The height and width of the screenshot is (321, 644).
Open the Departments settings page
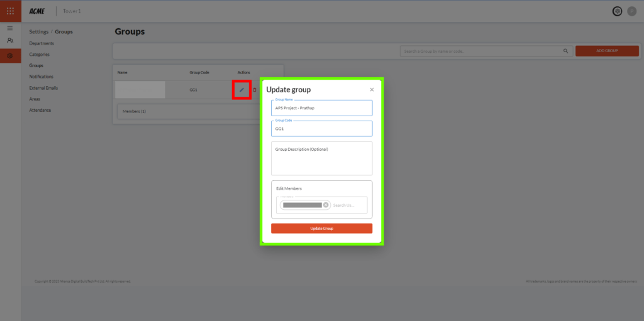pos(42,43)
